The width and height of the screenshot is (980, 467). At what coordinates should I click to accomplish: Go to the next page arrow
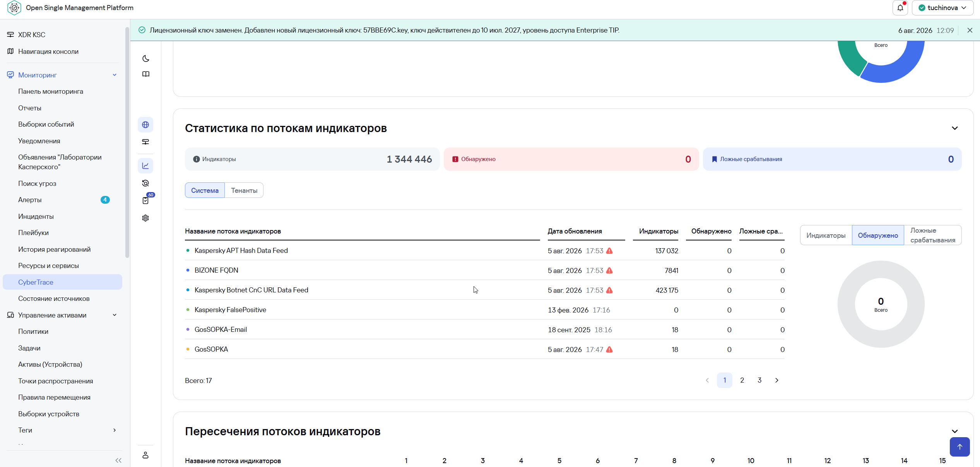tap(777, 380)
